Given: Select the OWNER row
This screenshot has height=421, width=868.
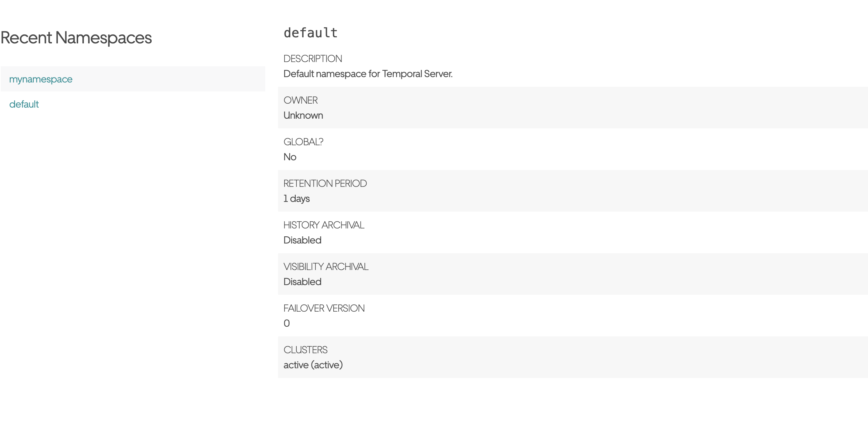Looking at the screenshot, I should pos(573,108).
